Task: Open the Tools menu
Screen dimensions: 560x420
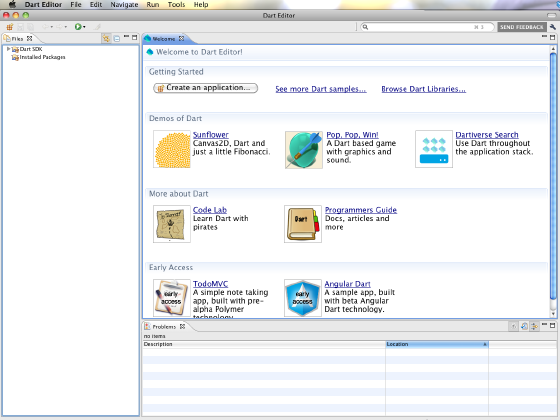Action: tap(176, 5)
